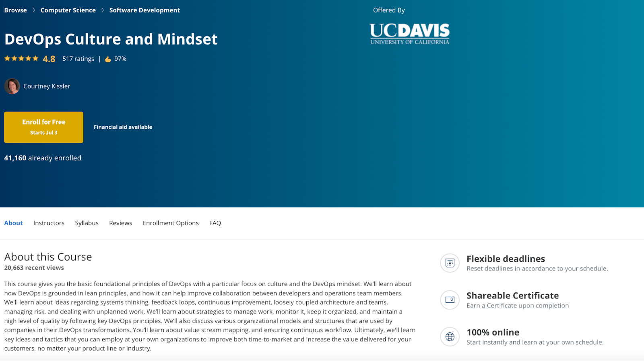The width and height of the screenshot is (644, 361).
Task: Open the Computer Science breadcrumb
Action: click(x=68, y=10)
